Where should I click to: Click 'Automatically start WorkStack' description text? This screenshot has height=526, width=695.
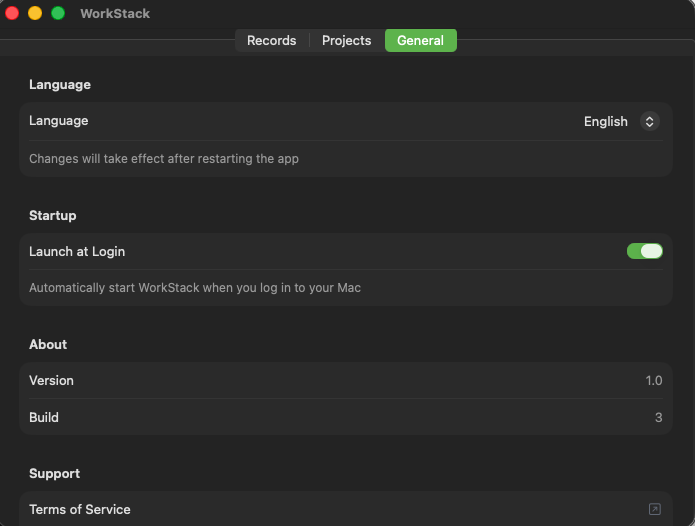coord(195,288)
